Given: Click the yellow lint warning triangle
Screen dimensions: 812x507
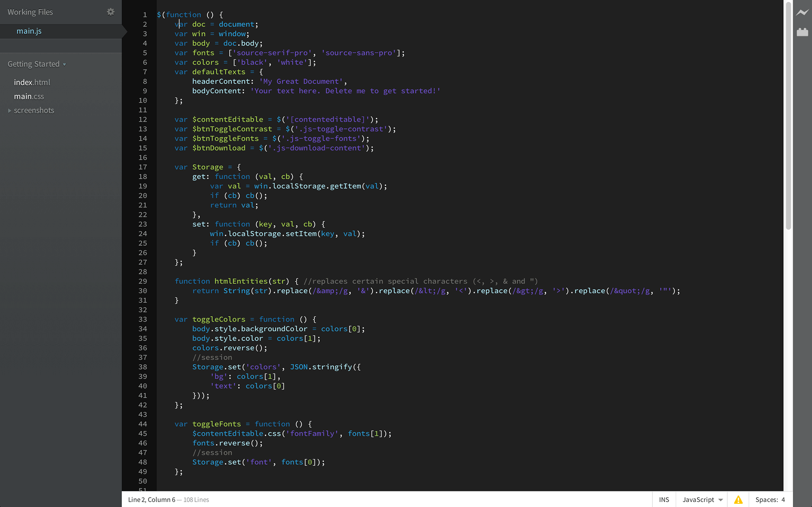Looking at the screenshot, I should 738,500.
